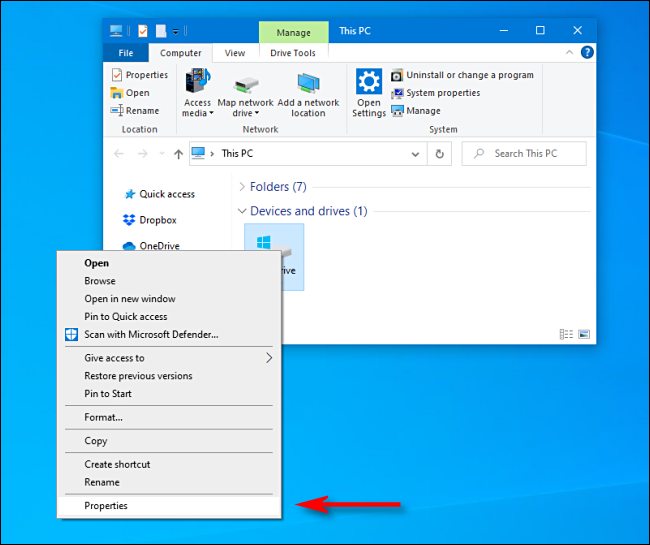Switch to the View ribbon tab

pos(234,53)
